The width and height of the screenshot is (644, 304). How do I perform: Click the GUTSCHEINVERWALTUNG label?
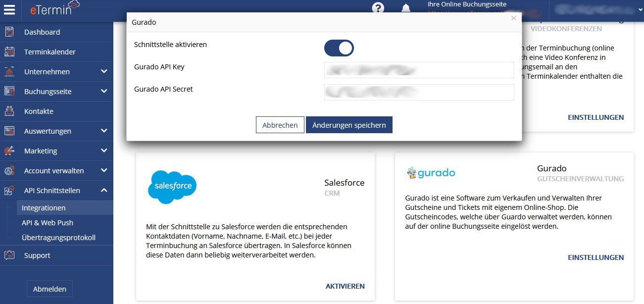pos(581,179)
